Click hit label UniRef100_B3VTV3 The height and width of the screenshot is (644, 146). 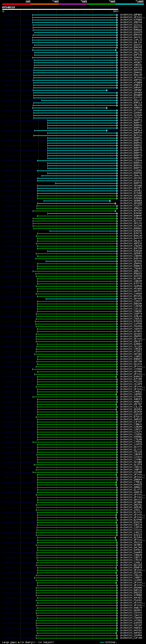[131, 98]
